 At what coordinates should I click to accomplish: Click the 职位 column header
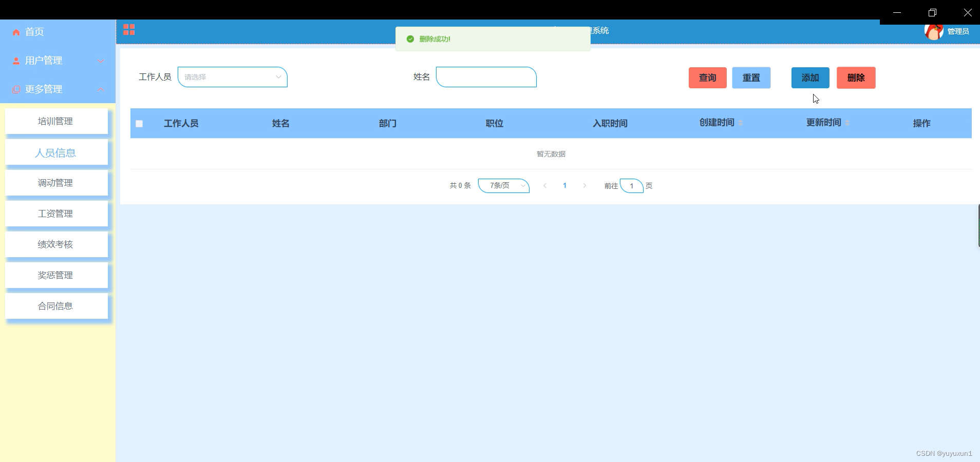coord(495,124)
